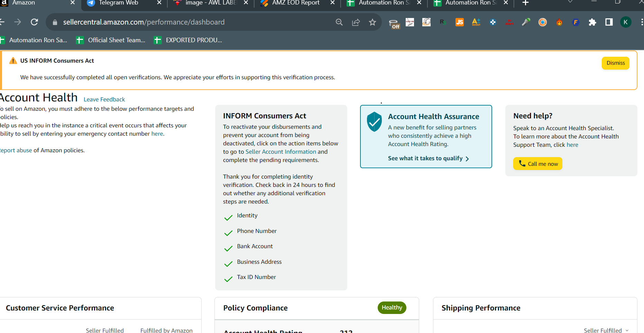
Task: Close the Telegram Web tab
Action: (x=159, y=3)
